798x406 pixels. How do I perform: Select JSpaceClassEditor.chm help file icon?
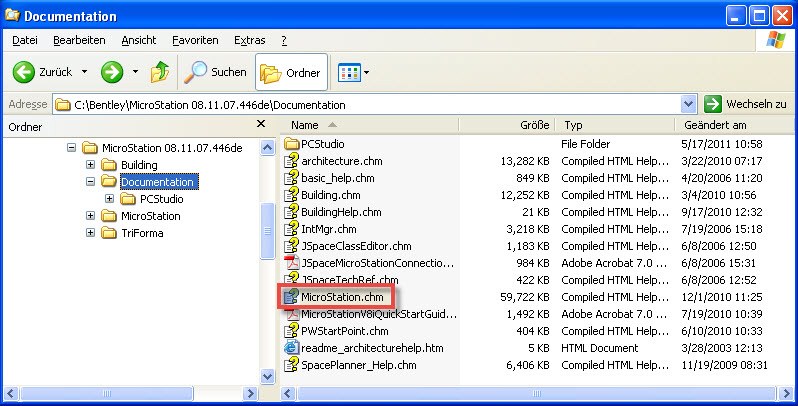[x=292, y=246]
